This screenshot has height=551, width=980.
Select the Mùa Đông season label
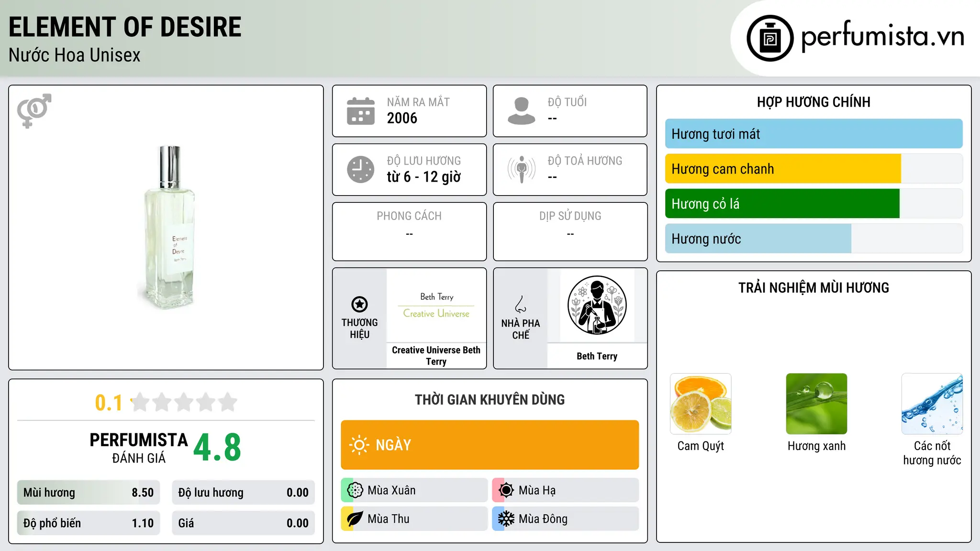click(543, 519)
